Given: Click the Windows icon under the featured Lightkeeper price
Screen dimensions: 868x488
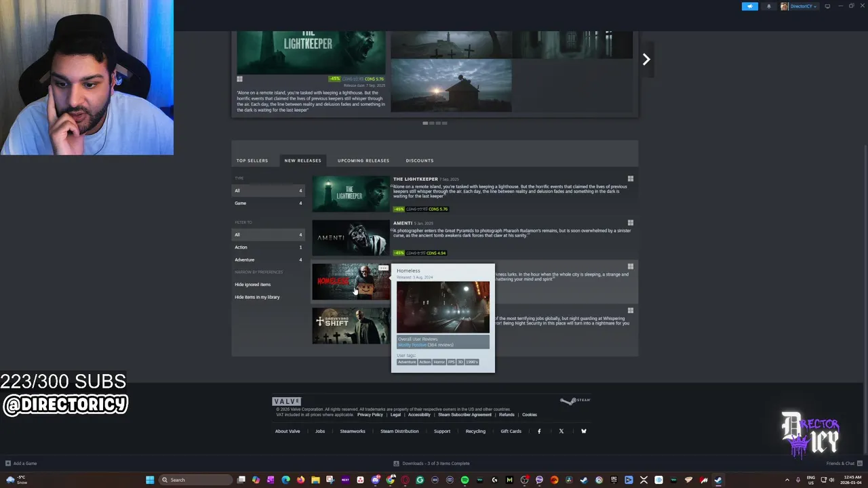Looking at the screenshot, I should coord(239,79).
